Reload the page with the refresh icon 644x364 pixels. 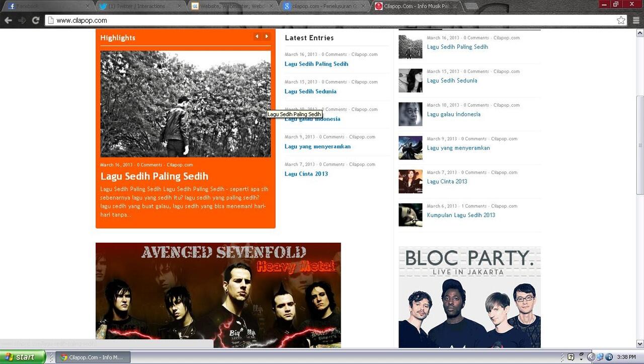36,20
